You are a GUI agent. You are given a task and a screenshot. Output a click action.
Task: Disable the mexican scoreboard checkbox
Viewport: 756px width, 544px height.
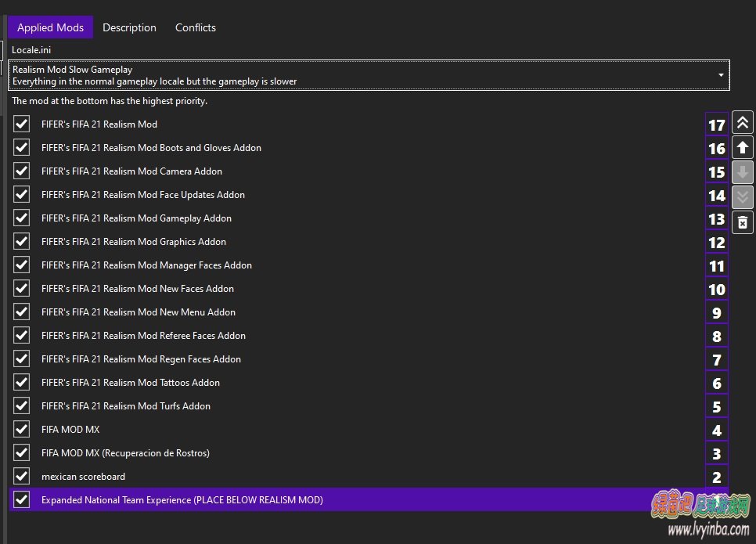(22, 476)
